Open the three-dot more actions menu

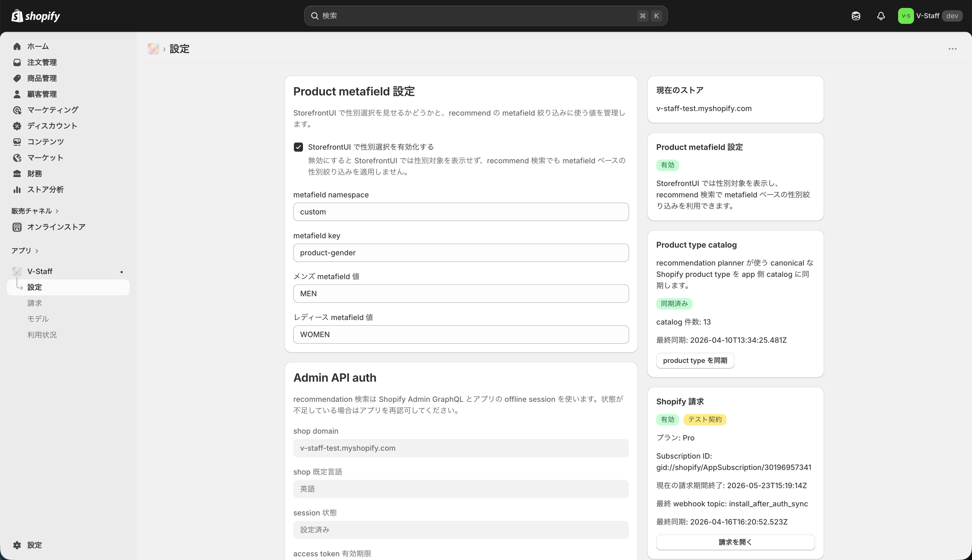[x=952, y=49]
